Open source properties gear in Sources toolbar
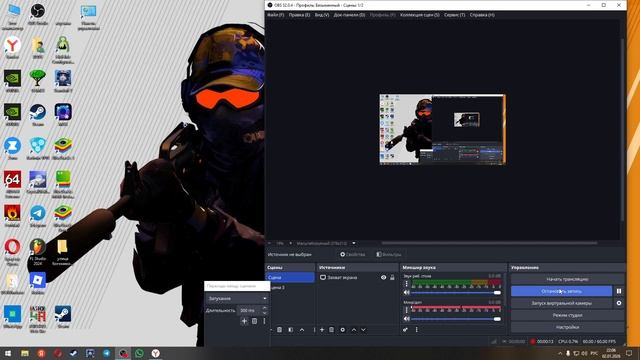 [342, 330]
